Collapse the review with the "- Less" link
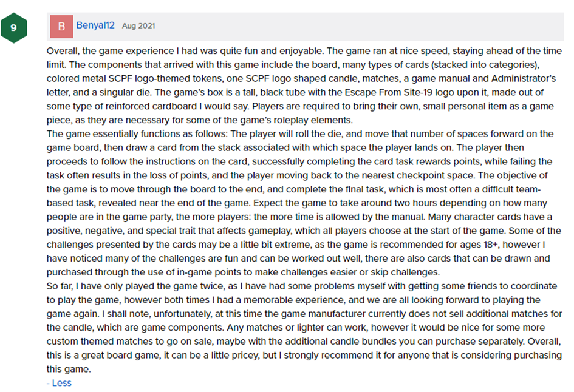 [59, 383]
